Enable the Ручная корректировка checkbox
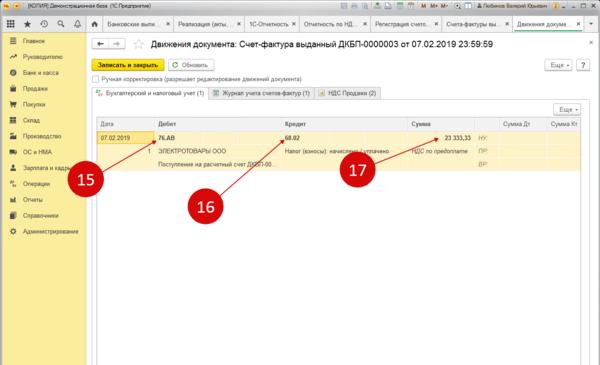 click(x=96, y=79)
